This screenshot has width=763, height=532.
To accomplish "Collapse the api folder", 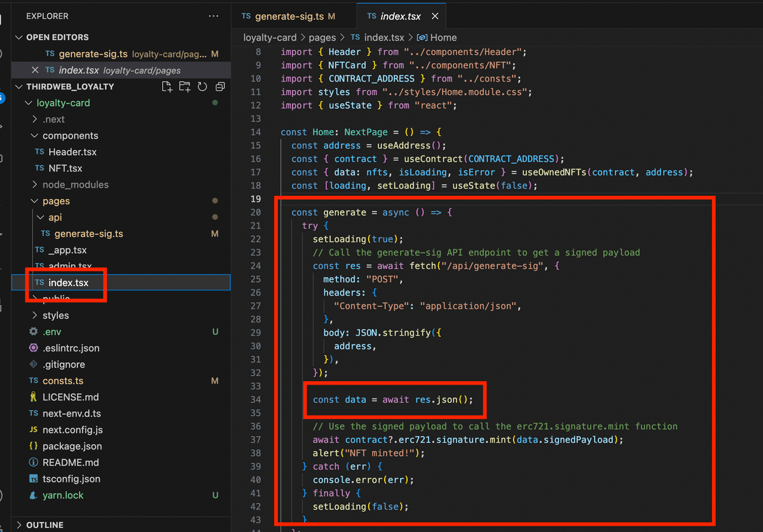I will pos(41,217).
